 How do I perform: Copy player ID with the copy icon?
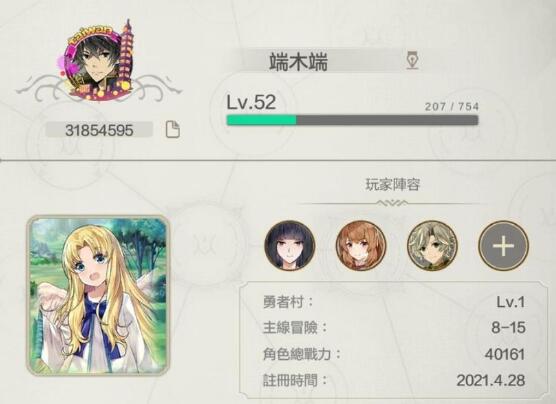coord(173,129)
